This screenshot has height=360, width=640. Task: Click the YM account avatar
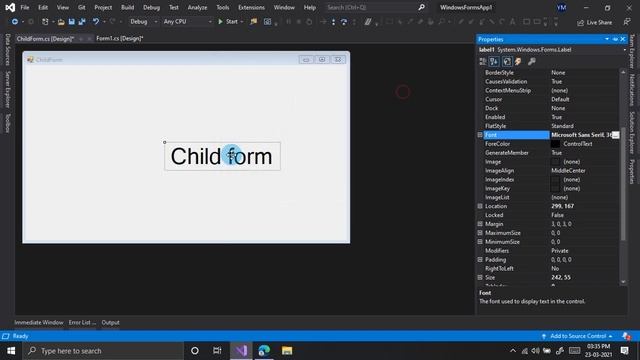pyautogui.click(x=562, y=7)
